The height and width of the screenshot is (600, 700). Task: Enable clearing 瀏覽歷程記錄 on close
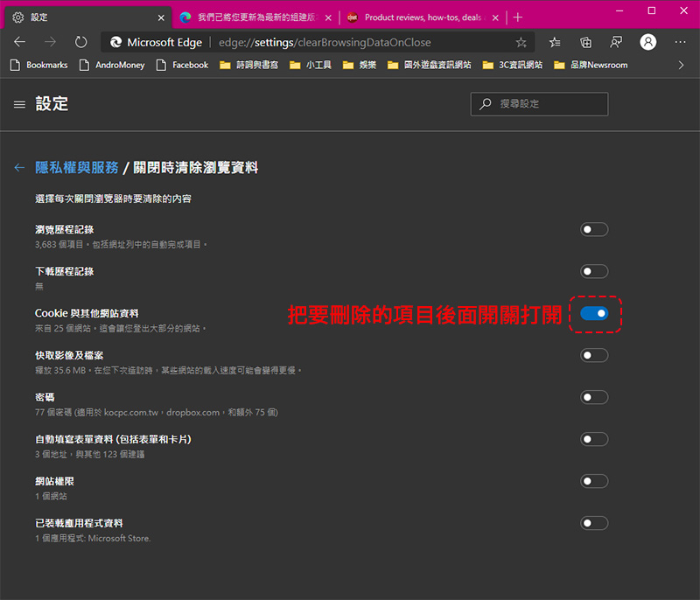594,230
